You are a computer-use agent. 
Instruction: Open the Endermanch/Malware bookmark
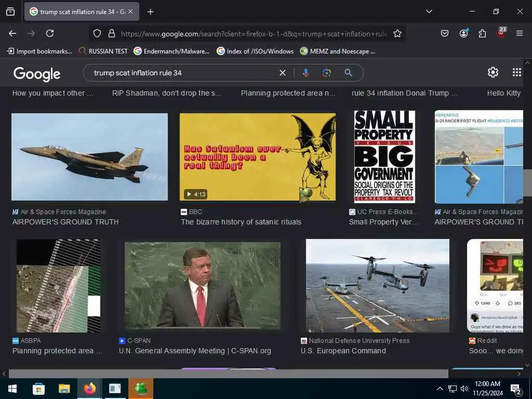(x=171, y=51)
